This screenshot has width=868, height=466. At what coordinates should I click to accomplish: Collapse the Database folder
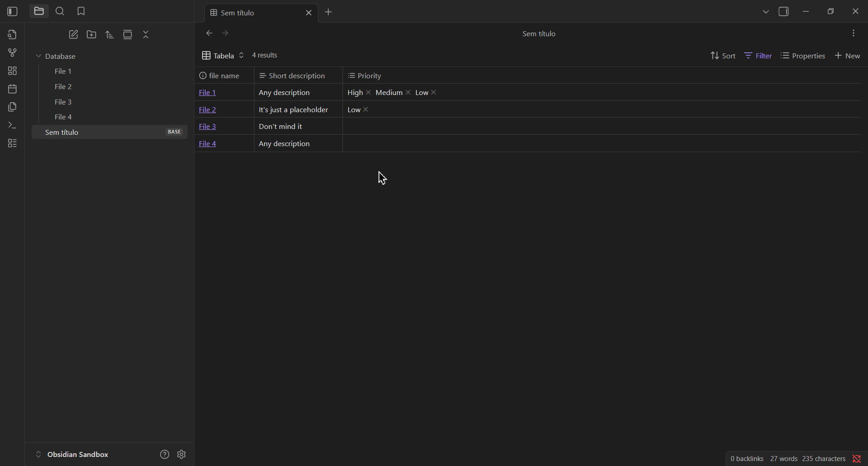39,56
